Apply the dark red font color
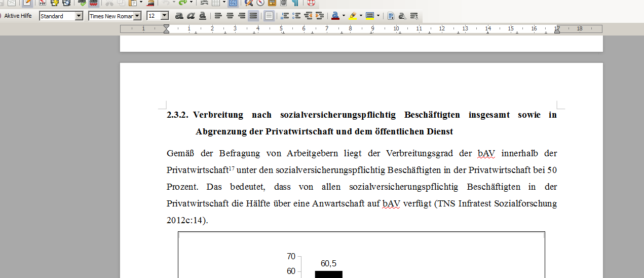 (x=335, y=16)
